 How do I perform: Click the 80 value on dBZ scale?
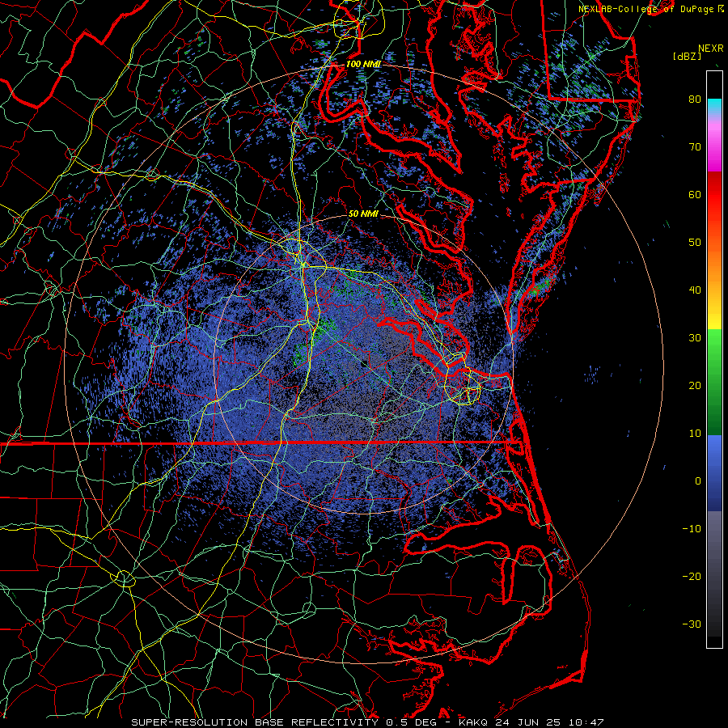695,99
